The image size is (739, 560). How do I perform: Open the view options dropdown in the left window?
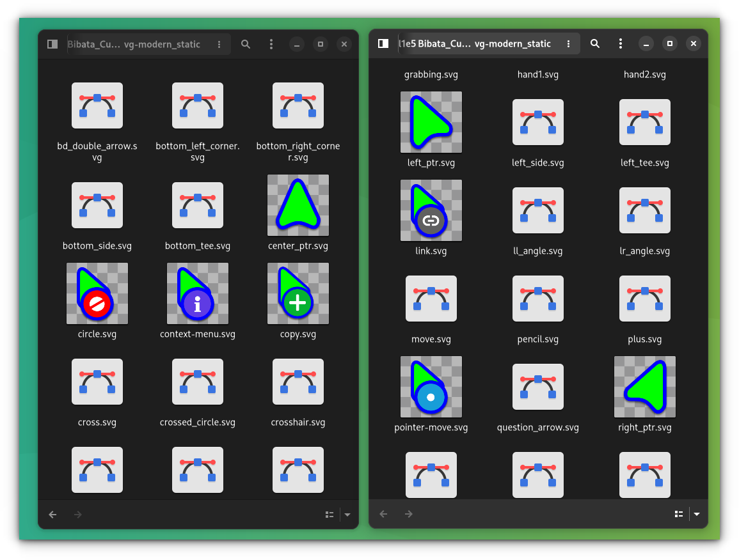[347, 515]
